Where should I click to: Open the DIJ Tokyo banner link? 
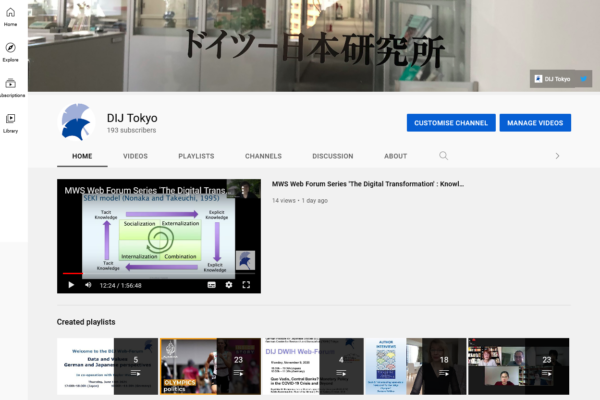coord(552,79)
